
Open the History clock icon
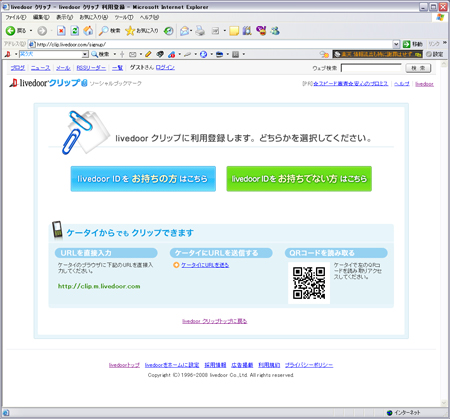(x=169, y=31)
